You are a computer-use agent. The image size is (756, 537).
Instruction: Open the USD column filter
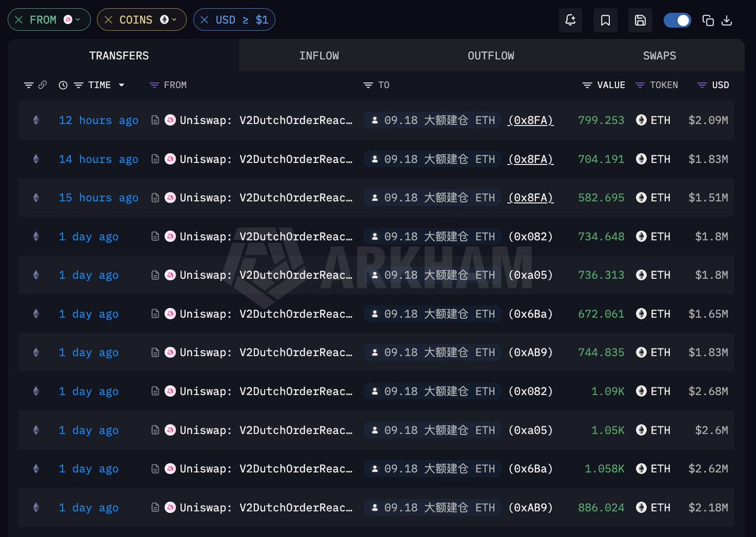point(702,85)
